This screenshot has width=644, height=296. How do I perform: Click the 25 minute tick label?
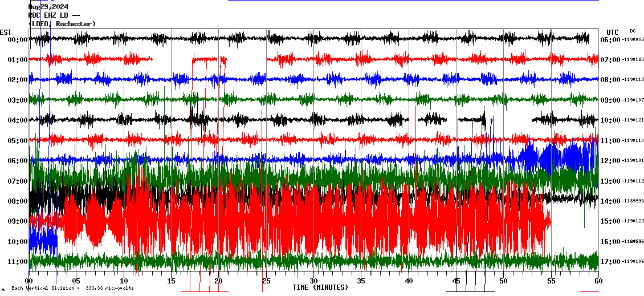266,281
